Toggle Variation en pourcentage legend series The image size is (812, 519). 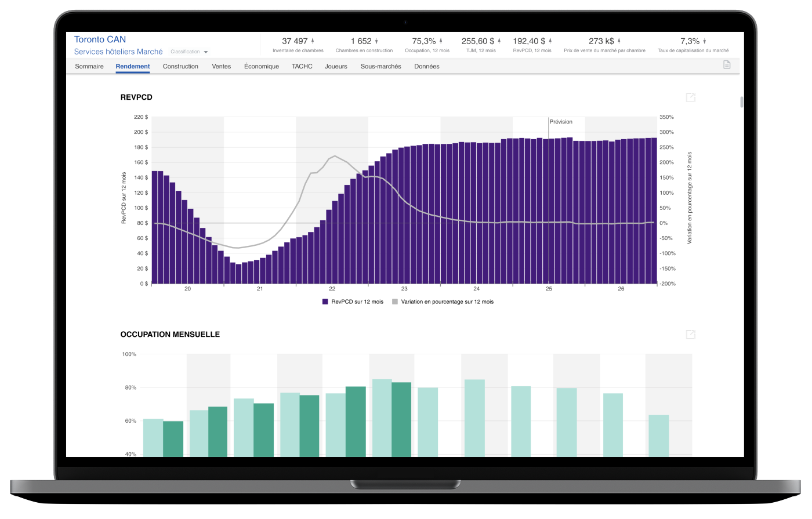(443, 302)
